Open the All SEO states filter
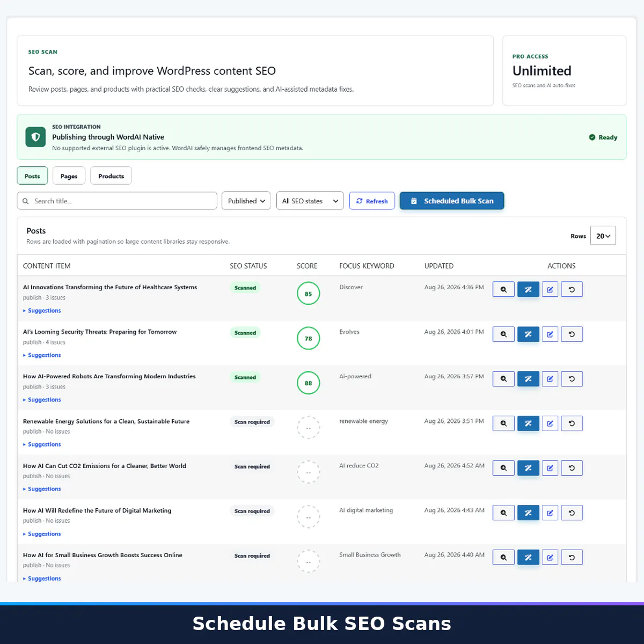 [x=310, y=201]
